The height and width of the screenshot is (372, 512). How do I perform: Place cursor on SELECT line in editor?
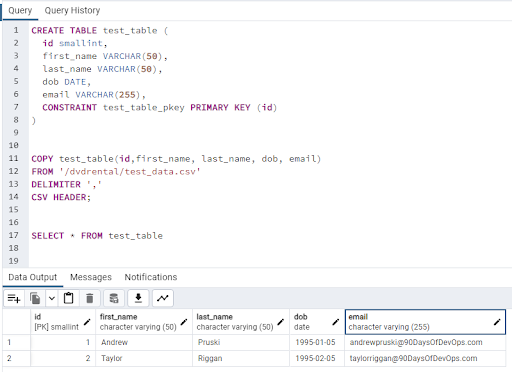(x=97, y=236)
